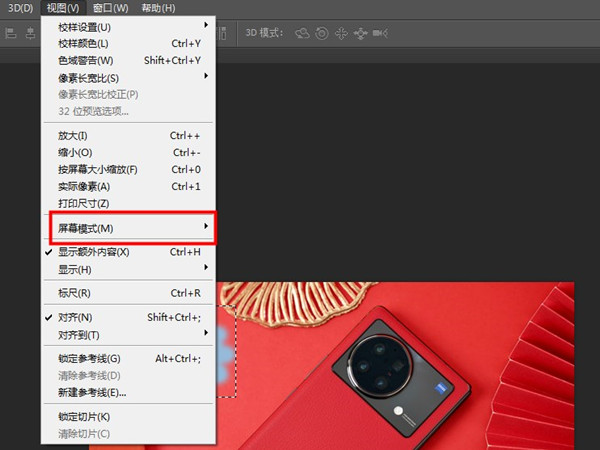Select the 3D pan (drag) icon
Screen dimensions: 600x450
340,33
